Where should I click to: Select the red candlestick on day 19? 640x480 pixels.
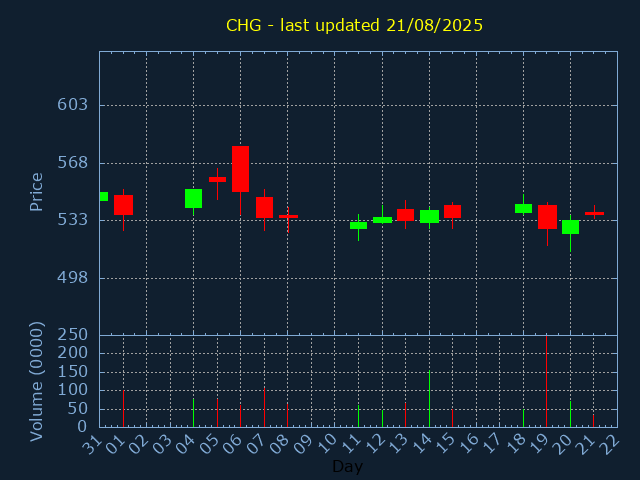coord(547,217)
